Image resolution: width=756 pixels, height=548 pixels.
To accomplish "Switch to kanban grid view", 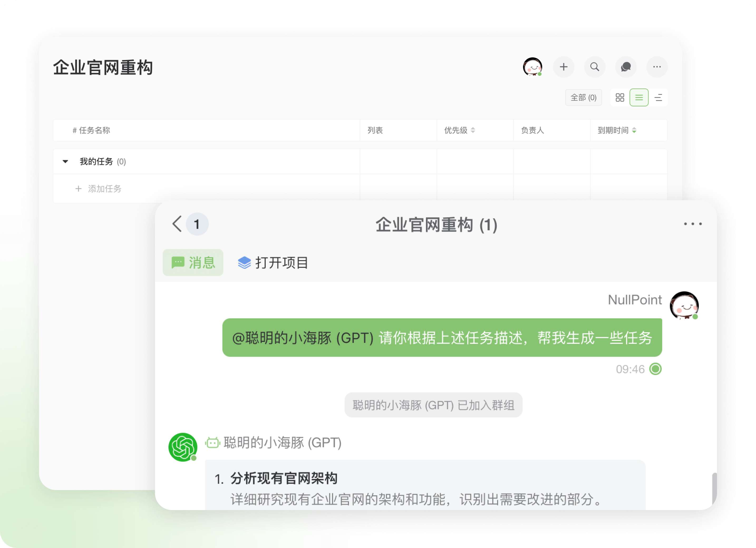I will tap(620, 97).
